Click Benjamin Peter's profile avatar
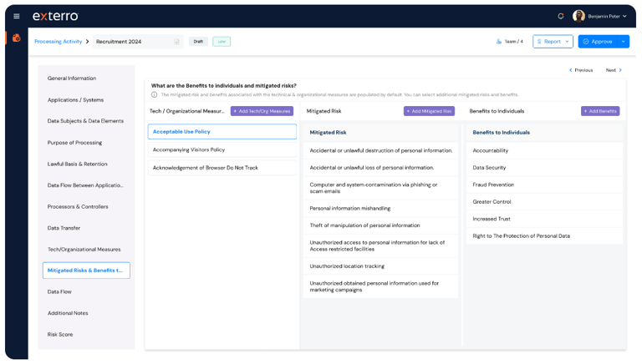Screen dimensions: 642x364 tap(578, 16)
